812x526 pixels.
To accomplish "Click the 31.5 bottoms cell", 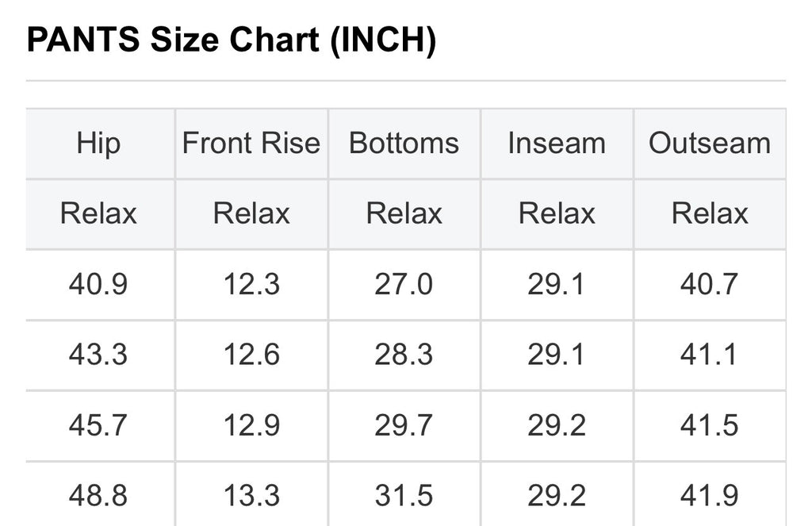I will (404, 496).
